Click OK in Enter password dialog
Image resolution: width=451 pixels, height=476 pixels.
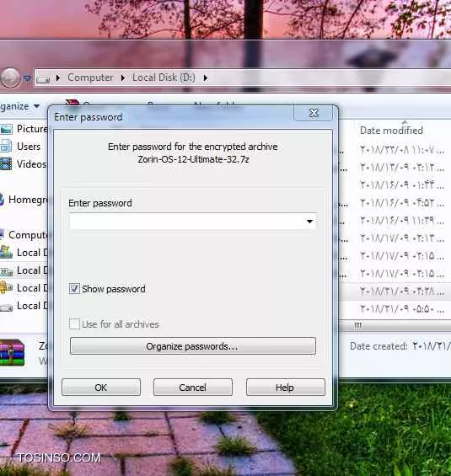pyautogui.click(x=101, y=387)
